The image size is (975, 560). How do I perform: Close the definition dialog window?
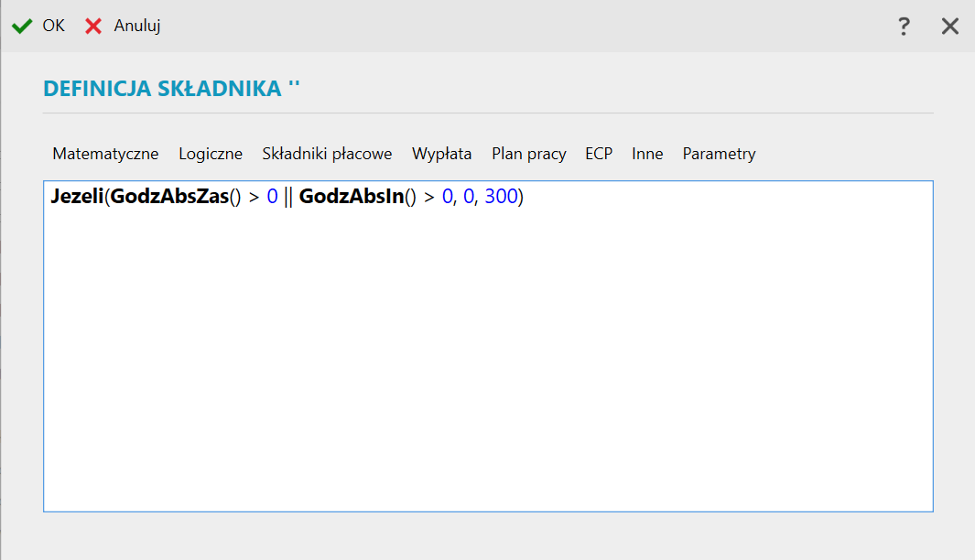pos(950,27)
